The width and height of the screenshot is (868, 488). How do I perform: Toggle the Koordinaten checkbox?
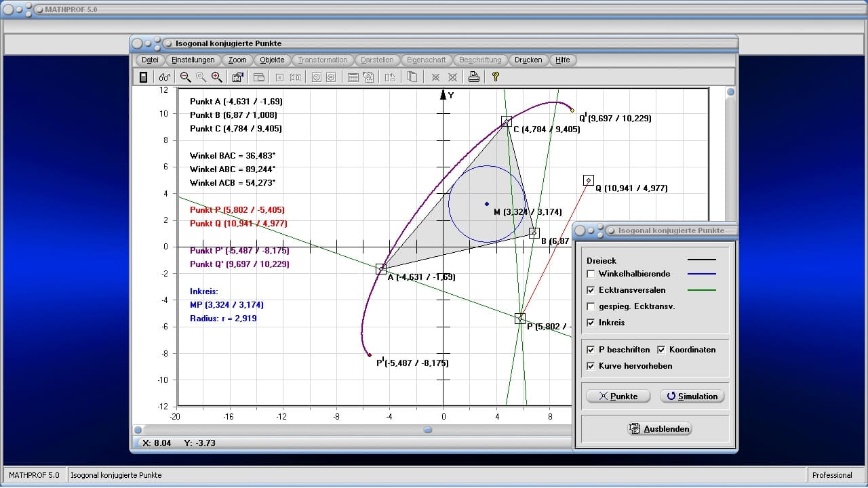click(x=661, y=350)
